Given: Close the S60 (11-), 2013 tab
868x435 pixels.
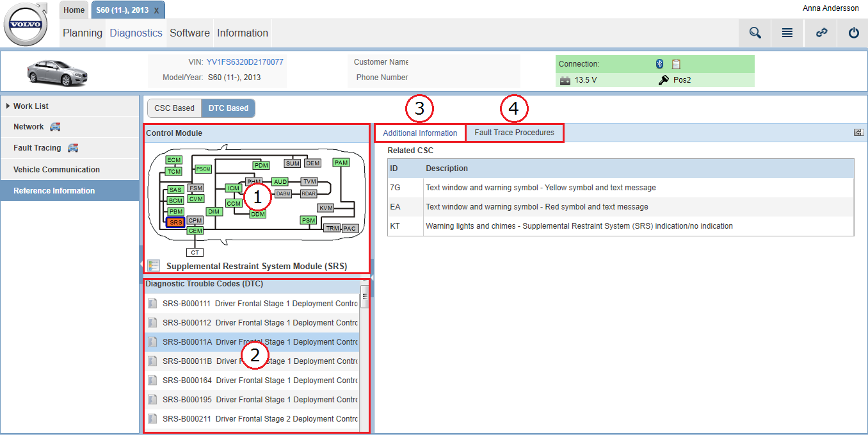Looking at the screenshot, I should 157,10.
